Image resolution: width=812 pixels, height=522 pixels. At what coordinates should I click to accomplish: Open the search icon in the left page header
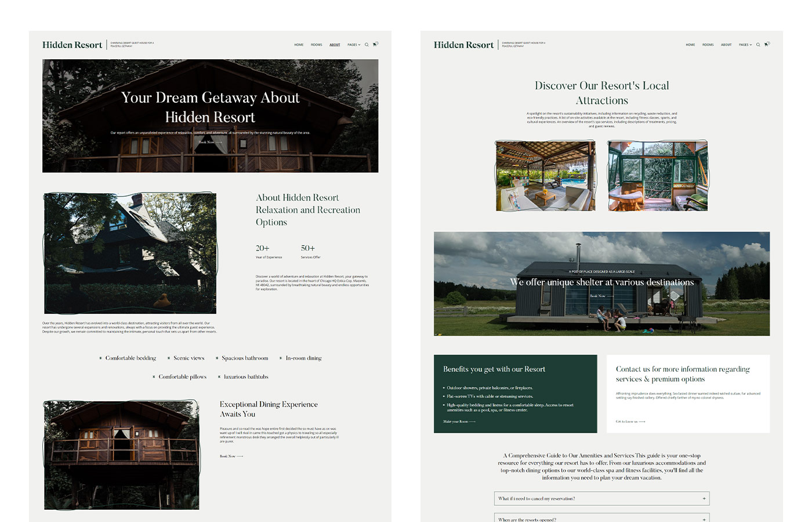pos(367,45)
